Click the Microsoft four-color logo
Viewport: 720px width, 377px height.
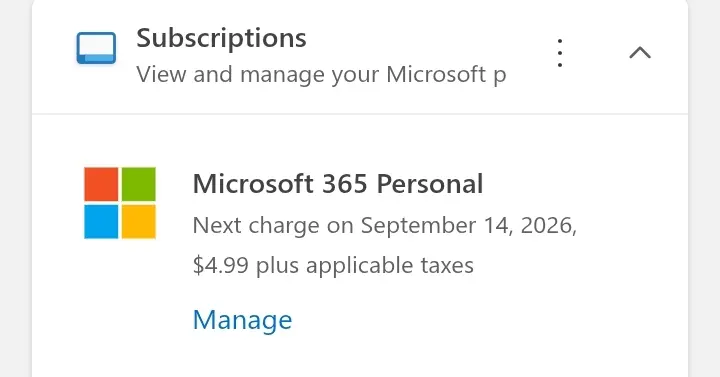tap(120, 203)
